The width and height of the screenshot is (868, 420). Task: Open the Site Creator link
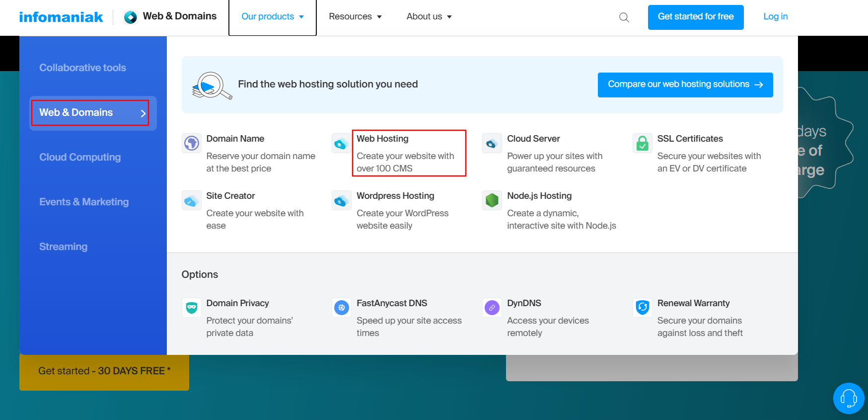[230, 196]
